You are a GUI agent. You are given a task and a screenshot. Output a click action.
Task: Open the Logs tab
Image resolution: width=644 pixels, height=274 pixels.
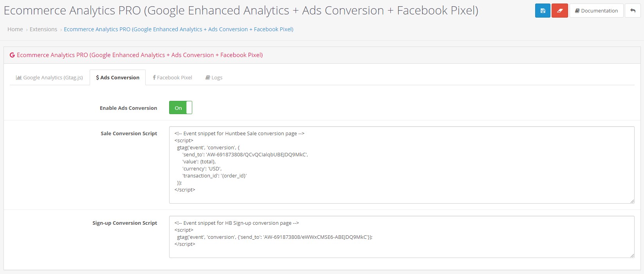214,77
